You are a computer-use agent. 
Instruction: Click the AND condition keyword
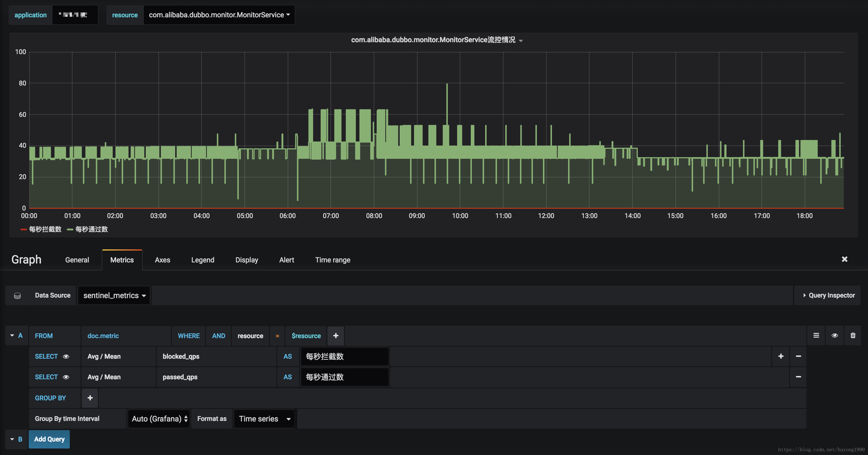pos(218,335)
